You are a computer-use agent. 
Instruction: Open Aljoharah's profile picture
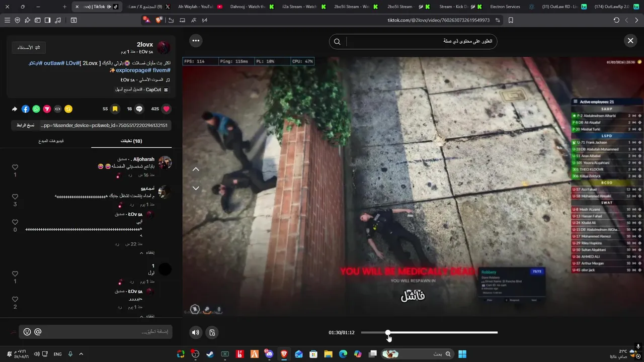(x=165, y=162)
